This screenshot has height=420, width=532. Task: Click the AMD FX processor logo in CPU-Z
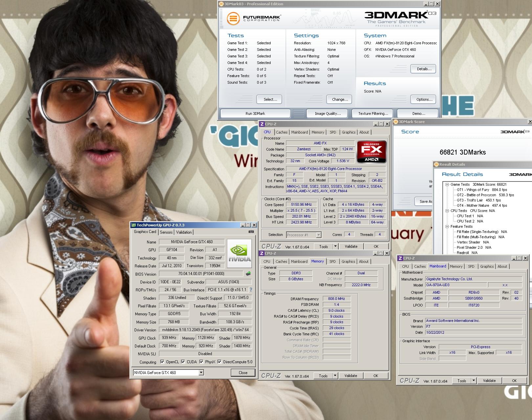[371, 152]
